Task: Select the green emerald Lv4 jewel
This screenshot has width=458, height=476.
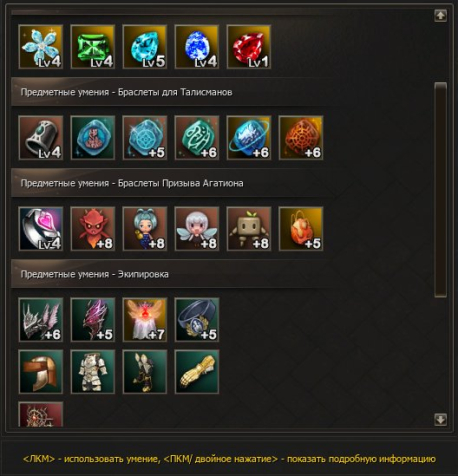Action: [93, 47]
